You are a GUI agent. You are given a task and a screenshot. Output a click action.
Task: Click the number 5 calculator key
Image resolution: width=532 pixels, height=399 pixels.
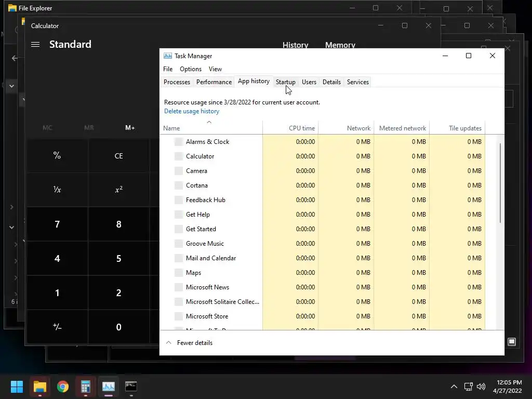[119, 259]
